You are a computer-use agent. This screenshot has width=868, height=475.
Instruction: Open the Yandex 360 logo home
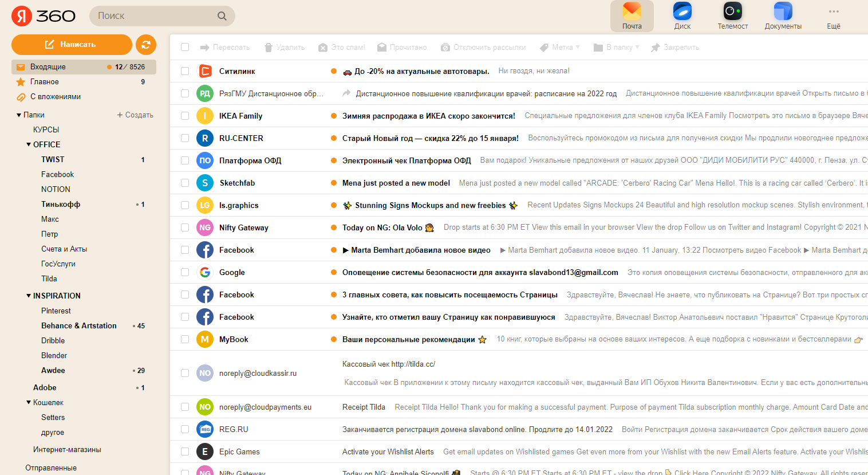point(44,15)
